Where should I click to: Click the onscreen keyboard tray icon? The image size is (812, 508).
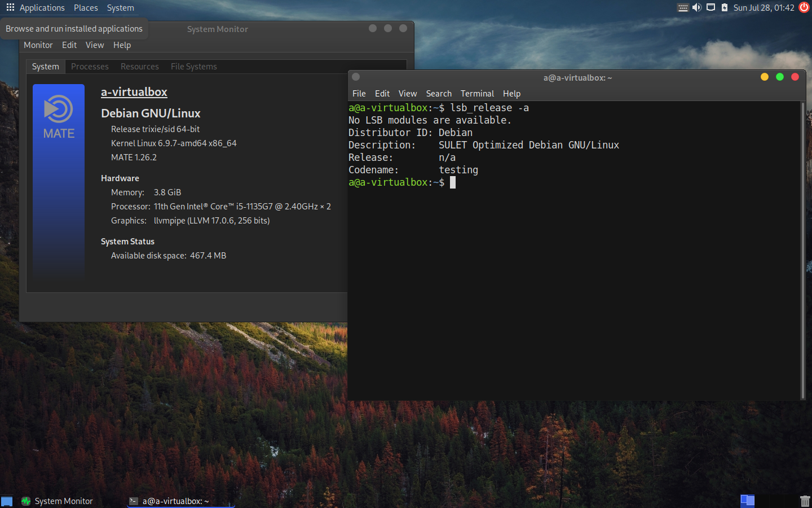pos(683,8)
